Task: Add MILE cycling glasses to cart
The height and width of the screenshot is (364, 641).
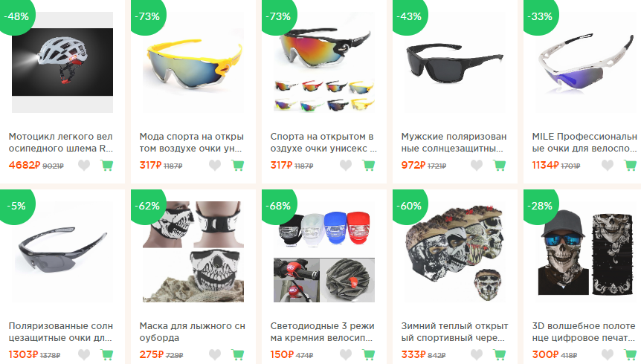Action: 630,165
